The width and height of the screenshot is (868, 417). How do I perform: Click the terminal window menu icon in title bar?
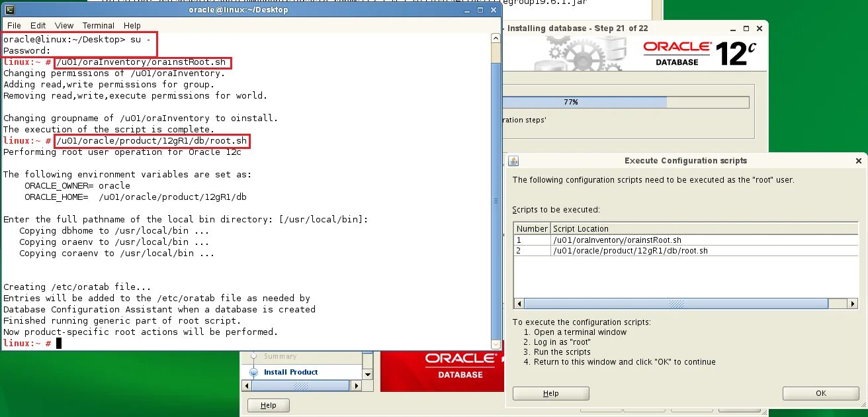click(x=9, y=10)
